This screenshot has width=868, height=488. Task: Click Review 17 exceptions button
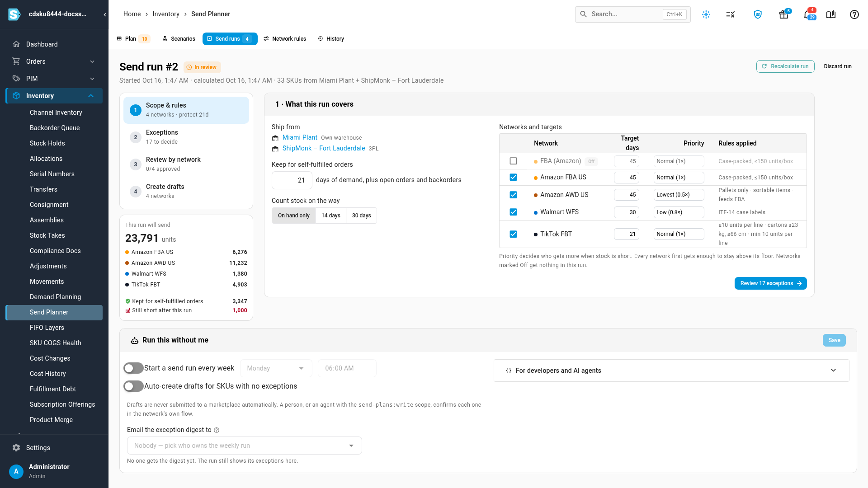770,283
